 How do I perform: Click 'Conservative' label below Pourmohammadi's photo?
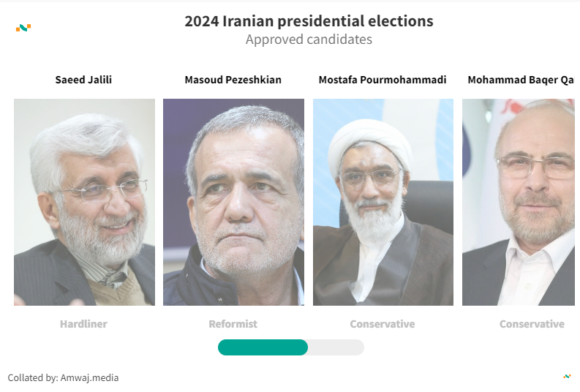[383, 324]
